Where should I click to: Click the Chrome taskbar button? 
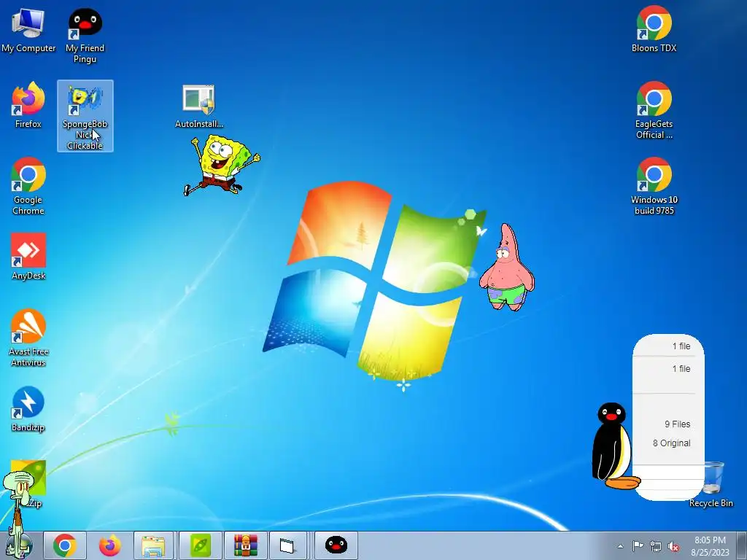pos(65,545)
